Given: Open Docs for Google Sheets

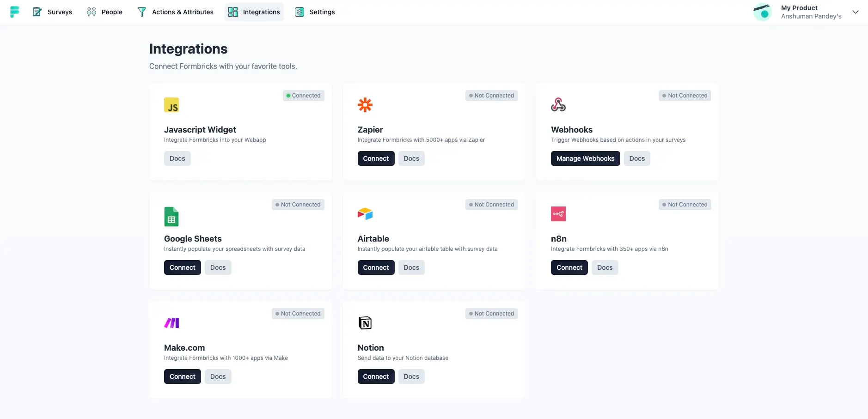Looking at the screenshot, I should [218, 267].
